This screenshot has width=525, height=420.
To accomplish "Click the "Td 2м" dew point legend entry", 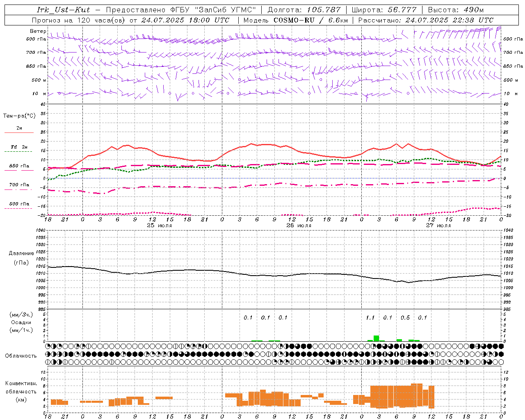I will click(x=19, y=147).
